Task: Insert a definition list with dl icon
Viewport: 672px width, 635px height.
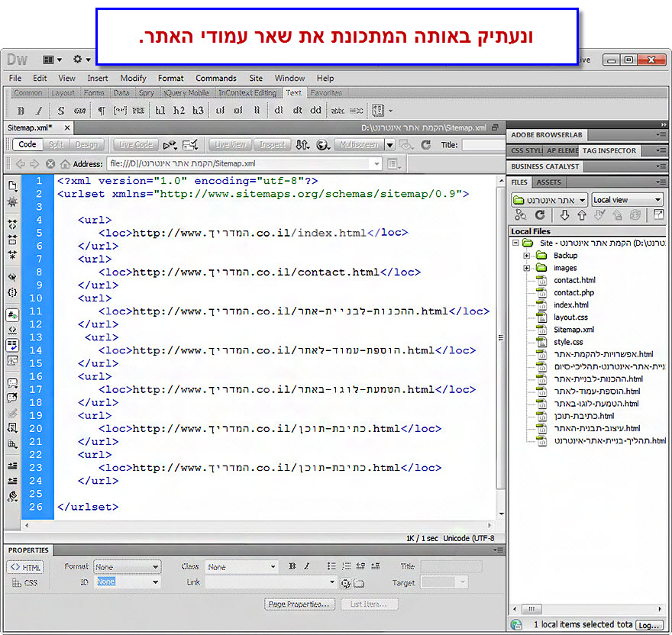Action: click(x=279, y=111)
